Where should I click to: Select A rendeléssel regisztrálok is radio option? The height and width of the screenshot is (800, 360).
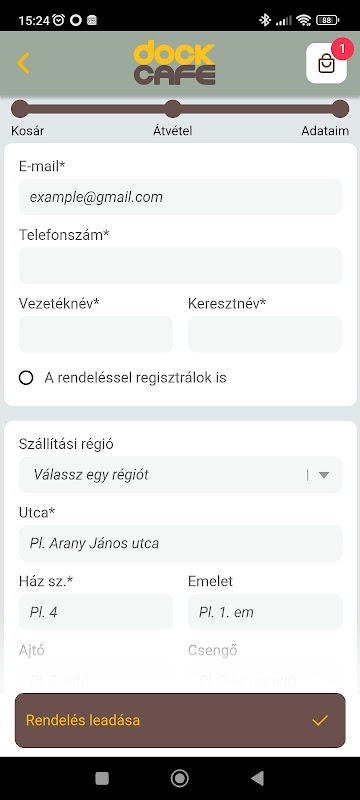(x=26, y=378)
